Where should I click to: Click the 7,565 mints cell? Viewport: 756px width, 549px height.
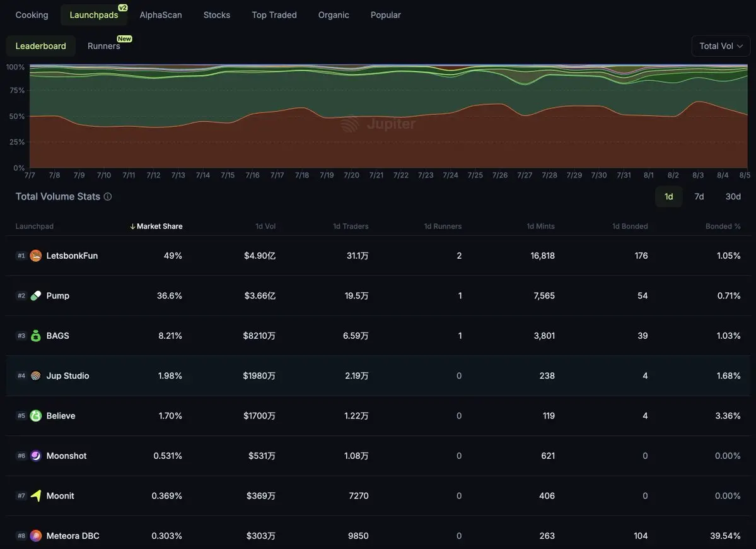(x=544, y=296)
